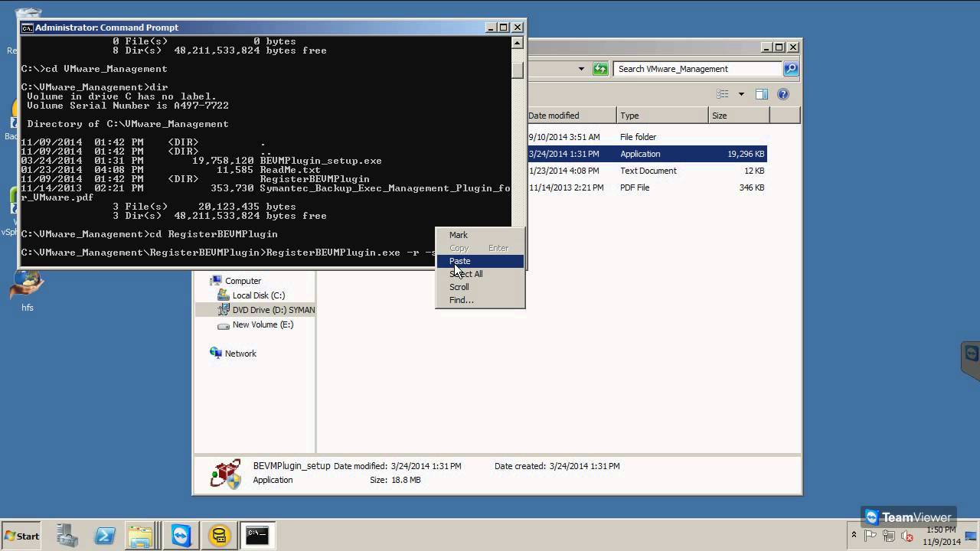Click the magnifying glass search icon in Explorer
Screen dimensions: 980x551
(791, 69)
